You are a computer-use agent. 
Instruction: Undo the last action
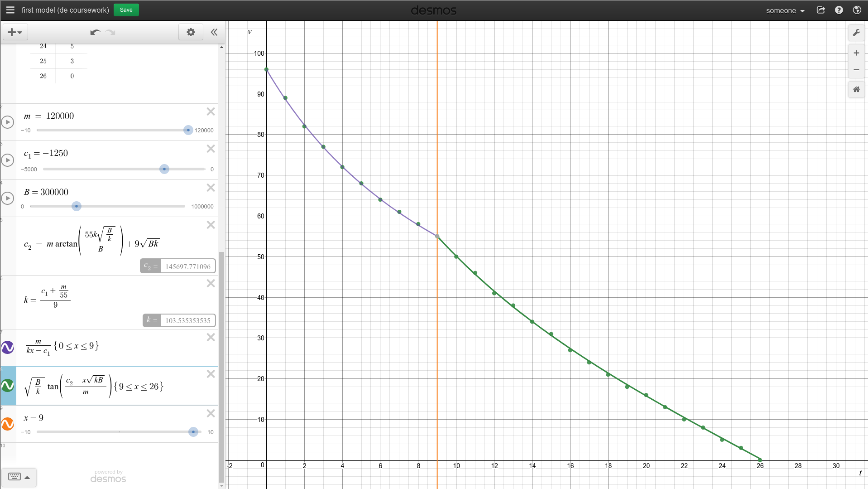[95, 32]
